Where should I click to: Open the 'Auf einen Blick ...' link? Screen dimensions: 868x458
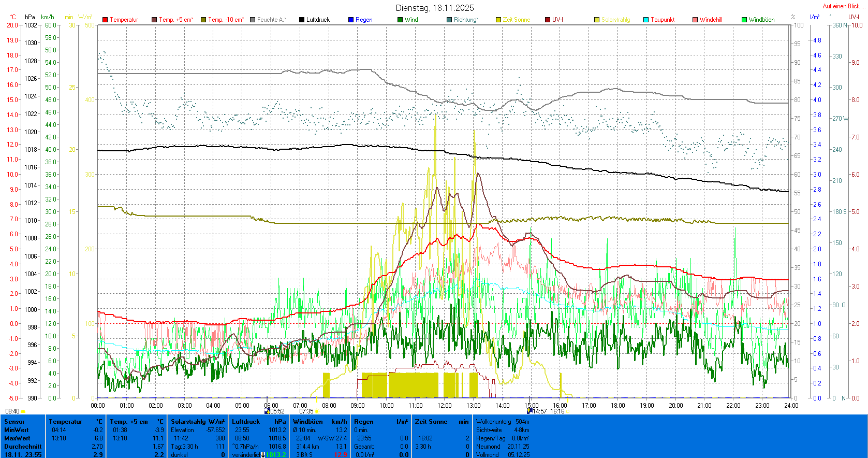coord(843,6)
